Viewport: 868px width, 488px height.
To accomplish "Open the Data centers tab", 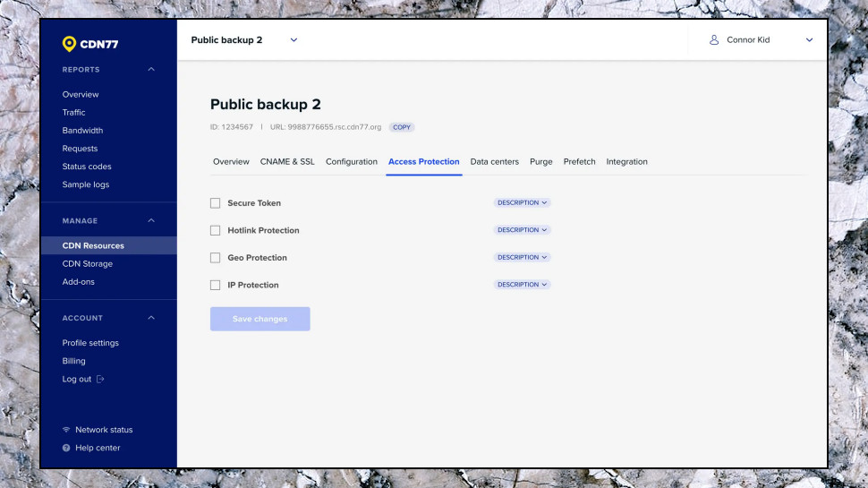I will tap(494, 162).
